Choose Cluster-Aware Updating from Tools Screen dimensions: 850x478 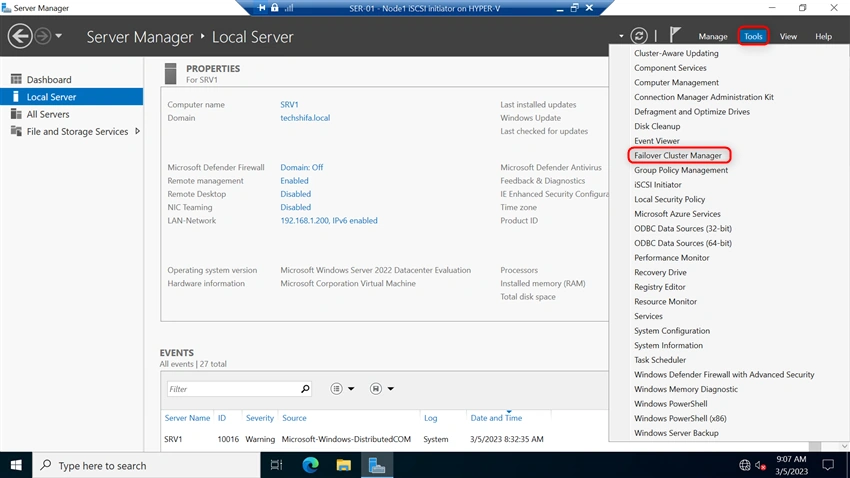point(676,53)
